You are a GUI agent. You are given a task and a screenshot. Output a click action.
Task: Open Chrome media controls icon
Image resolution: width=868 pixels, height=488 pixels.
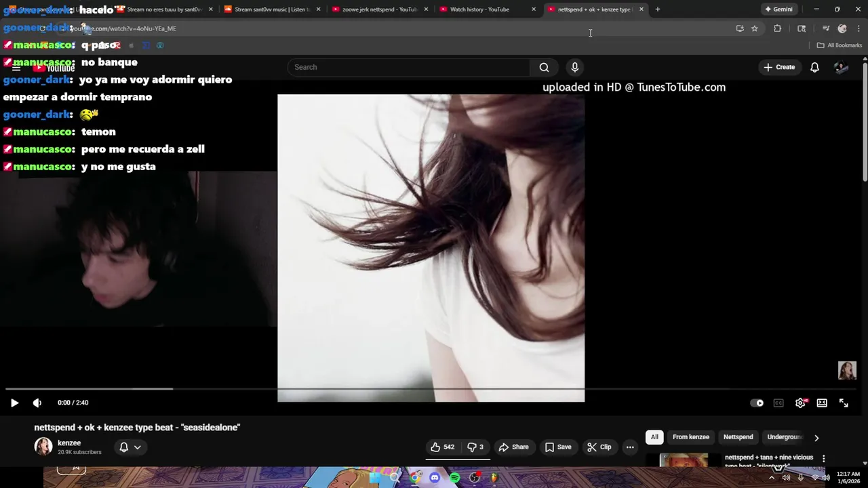click(825, 28)
